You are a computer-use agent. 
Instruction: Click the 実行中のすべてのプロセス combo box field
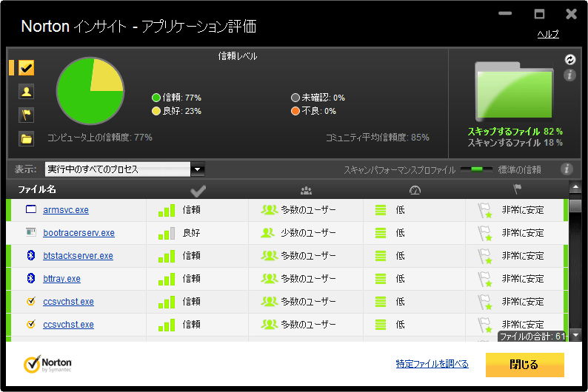[x=117, y=169]
